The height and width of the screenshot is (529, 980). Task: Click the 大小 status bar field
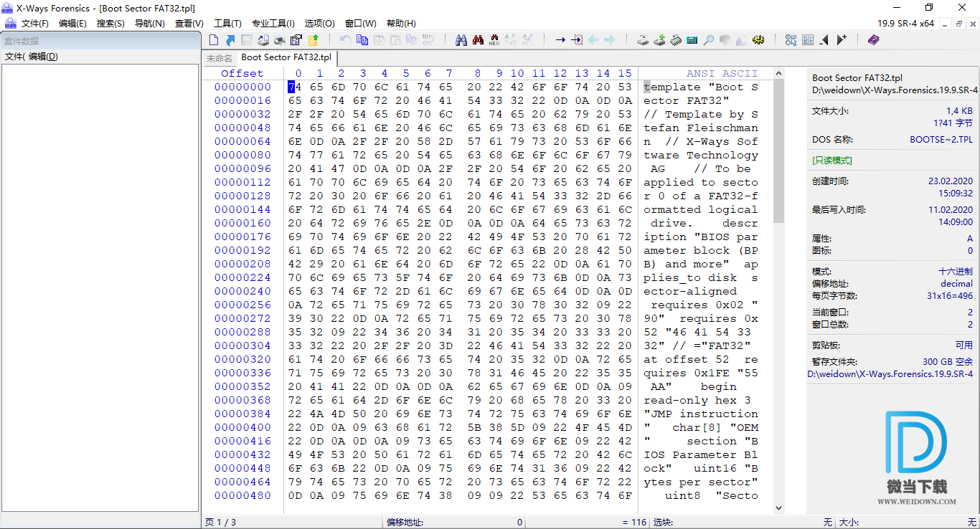pos(908,523)
